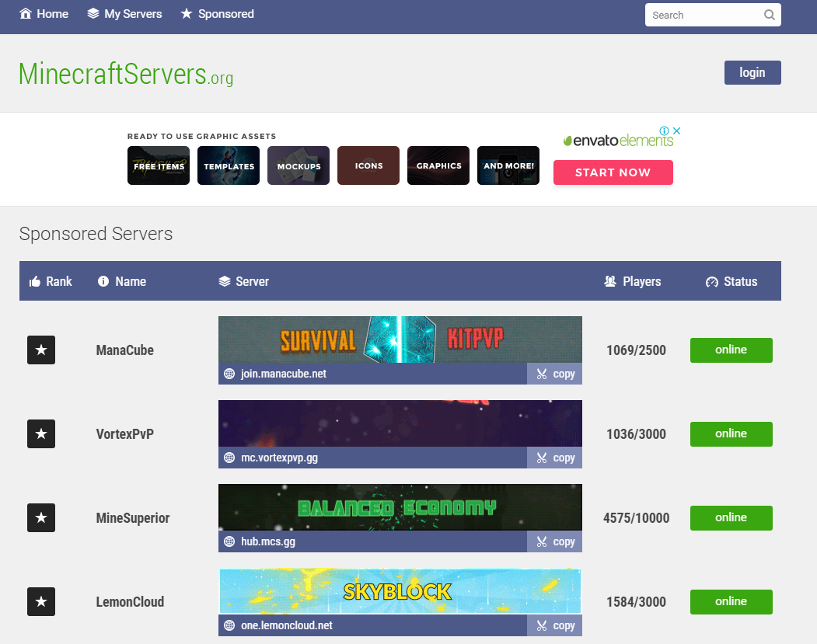This screenshot has height=644, width=817.
Task: Click the join.manacube.net address text
Action: (x=284, y=374)
